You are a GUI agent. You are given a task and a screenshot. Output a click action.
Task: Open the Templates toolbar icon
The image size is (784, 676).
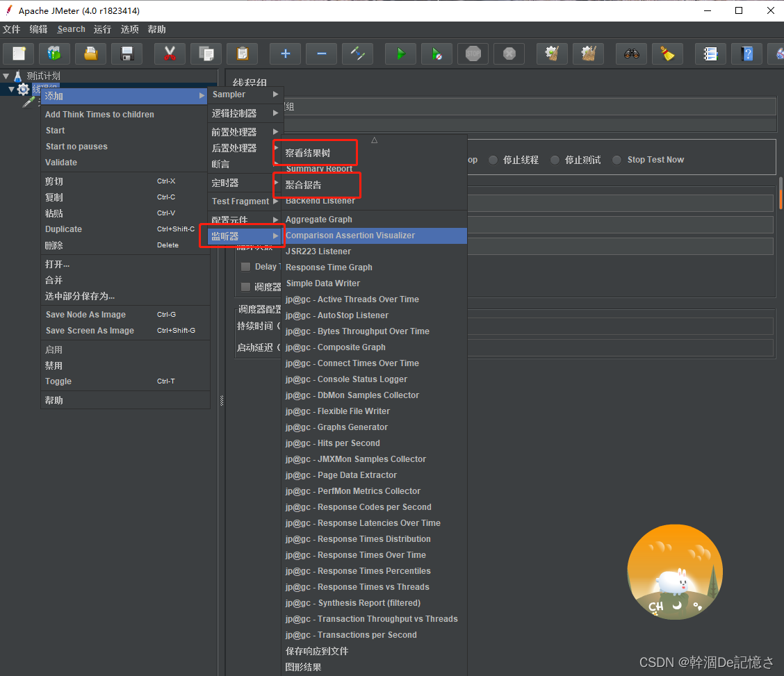coord(54,53)
